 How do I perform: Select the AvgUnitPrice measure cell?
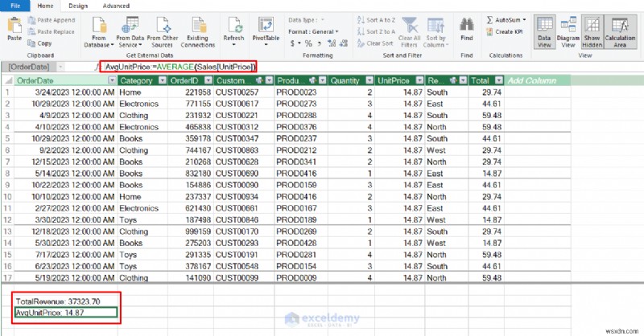[x=66, y=313]
